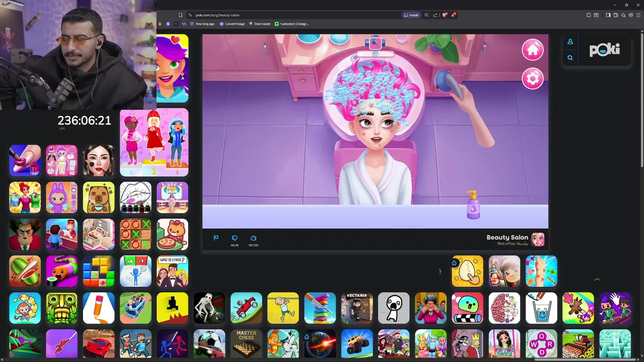Open the Convert Image bookmark
The image size is (644, 362).
point(232,24)
